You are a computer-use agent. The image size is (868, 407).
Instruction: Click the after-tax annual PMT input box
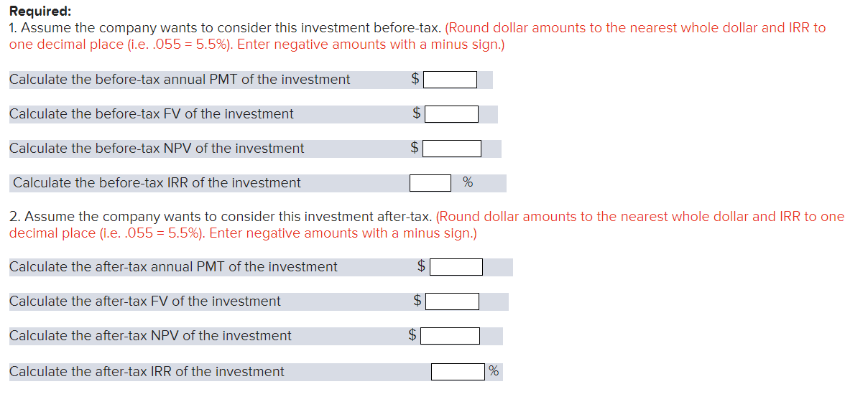[456, 267]
